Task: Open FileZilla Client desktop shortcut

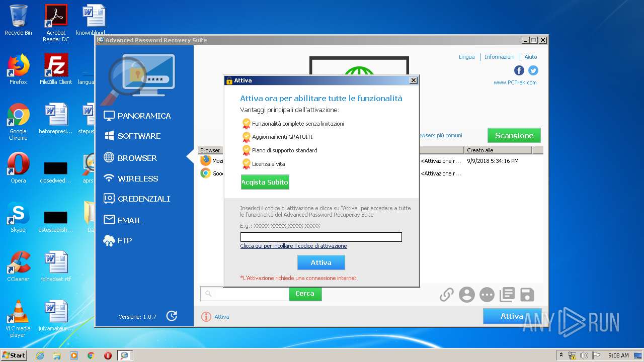Action: tap(56, 69)
